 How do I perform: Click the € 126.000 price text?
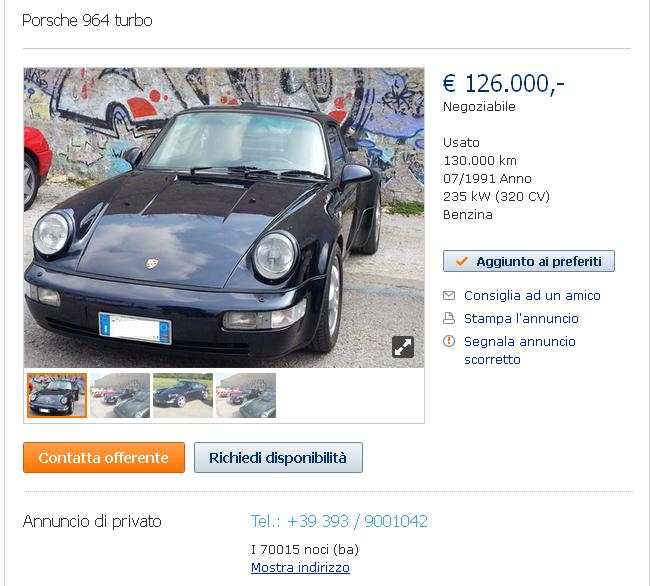point(504,84)
